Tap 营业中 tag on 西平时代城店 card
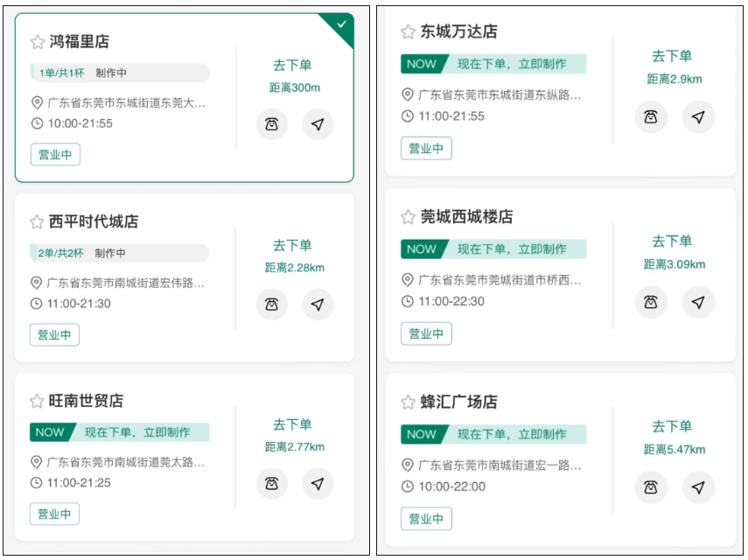748x560 pixels. point(54,335)
